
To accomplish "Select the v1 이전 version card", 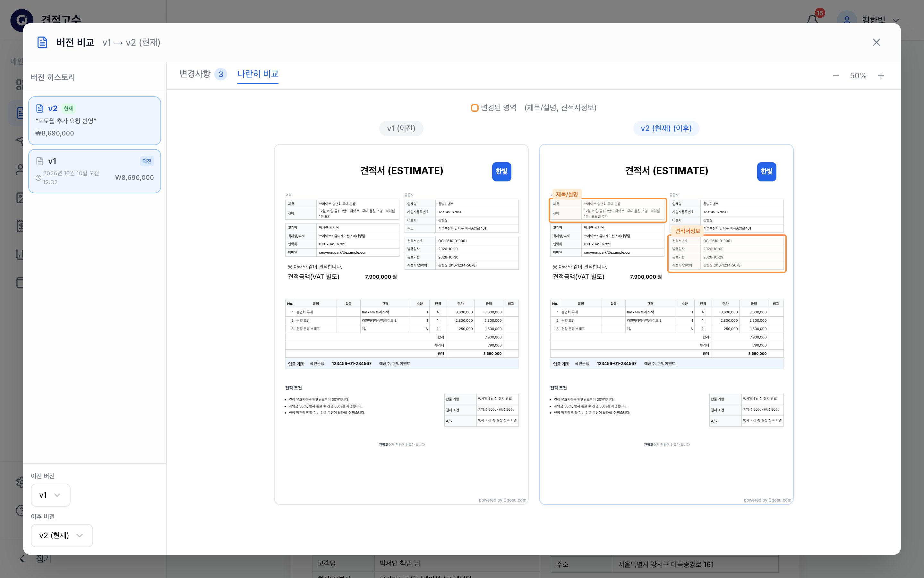I will point(94,171).
